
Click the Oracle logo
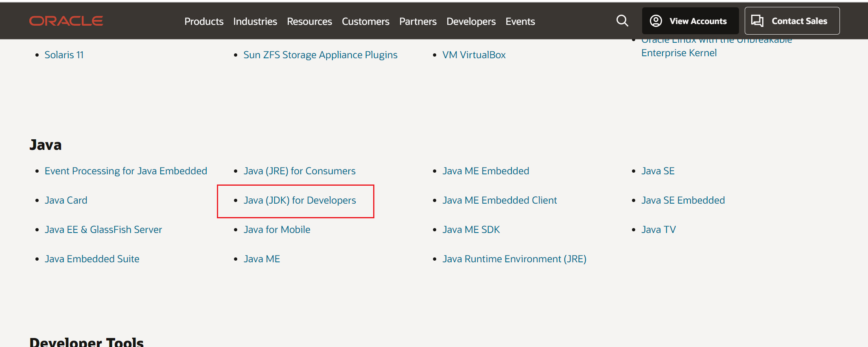point(66,21)
